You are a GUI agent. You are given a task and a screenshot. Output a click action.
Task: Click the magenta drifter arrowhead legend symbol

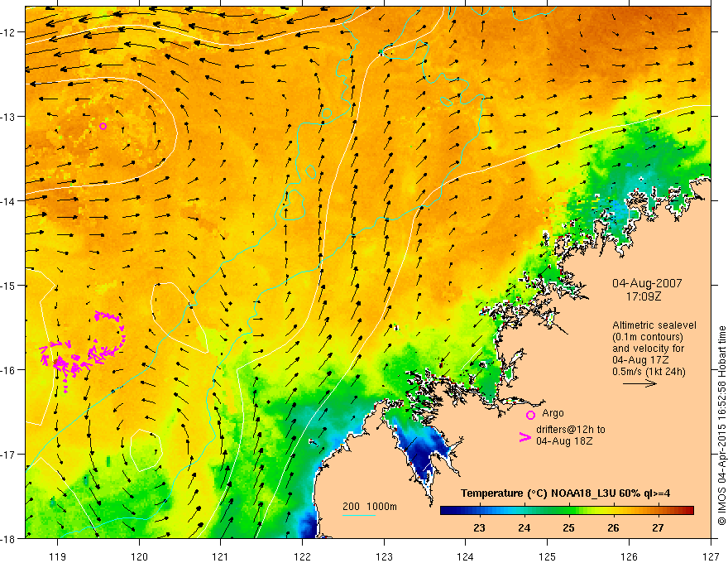525,437
